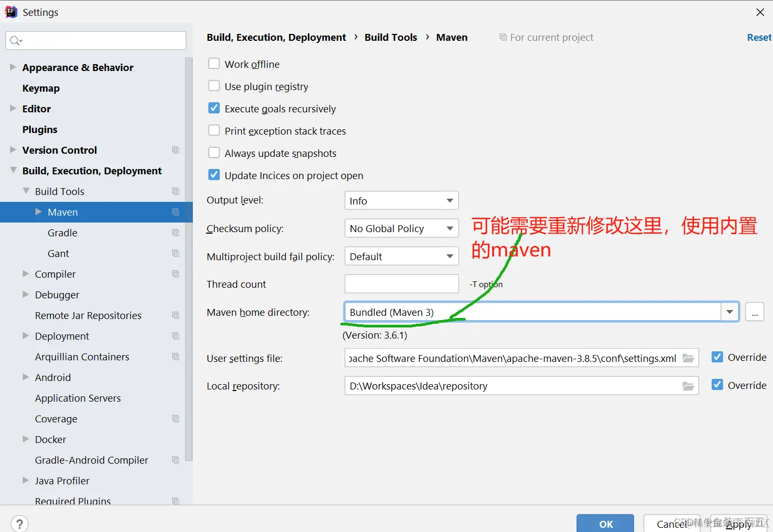This screenshot has height=532, width=773.
Task: Browse folder icon for Local repository
Action: coord(688,386)
